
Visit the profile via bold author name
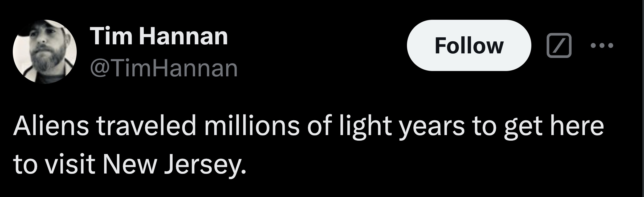(159, 37)
